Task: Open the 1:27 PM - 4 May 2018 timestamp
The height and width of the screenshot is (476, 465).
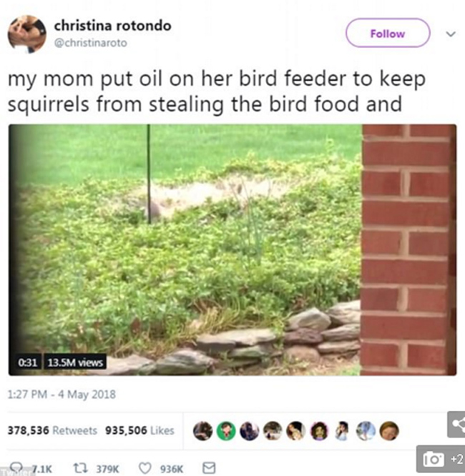Action: point(62,395)
